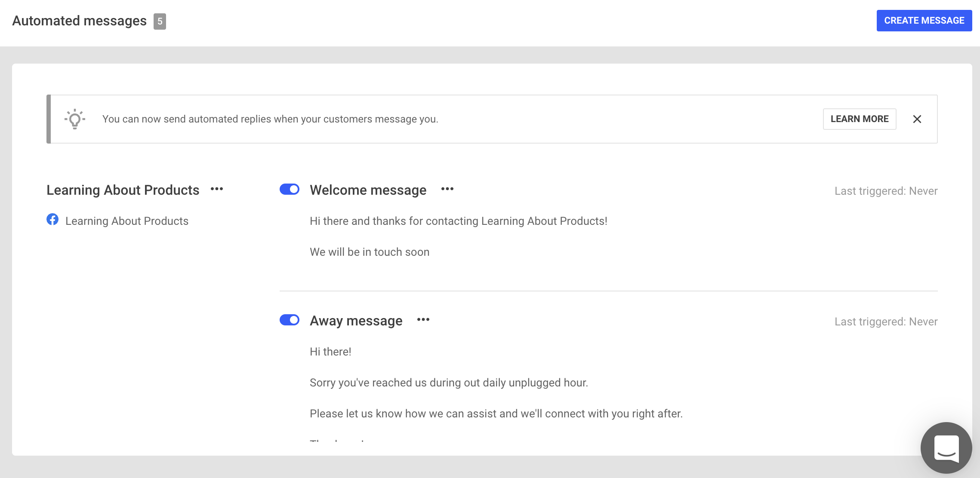Open Welcome message options menu
This screenshot has height=478, width=980.
click(x=447, y=189)
